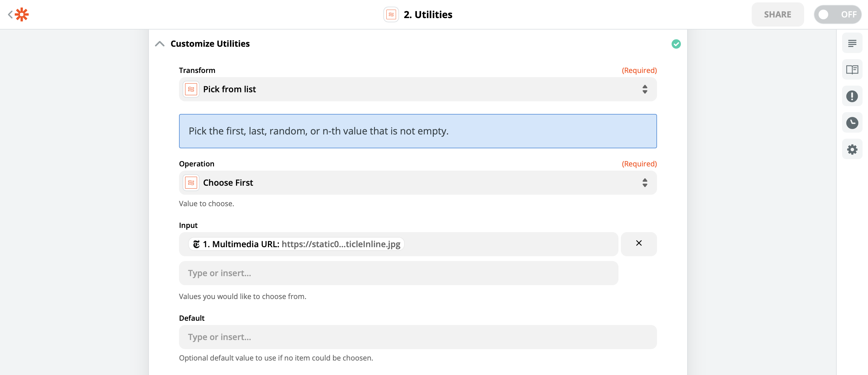
Task: Click the back arrow next to logo
Action: 10,14
